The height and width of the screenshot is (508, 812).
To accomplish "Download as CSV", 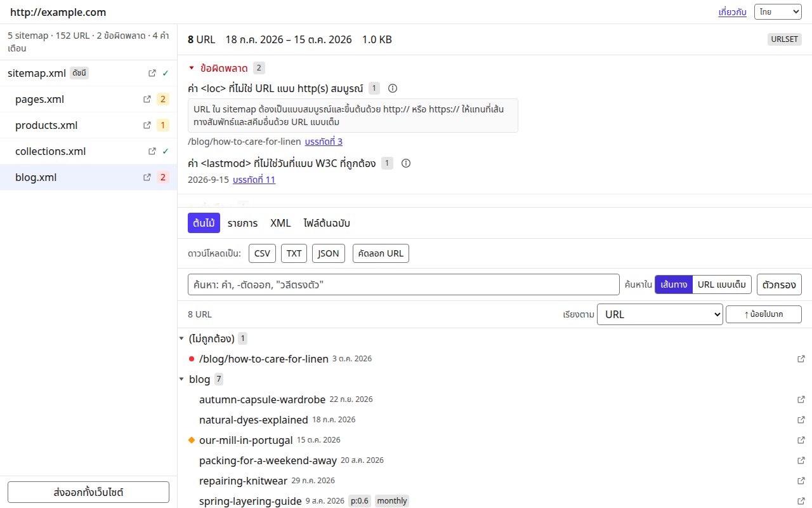I will click(262, 253).
